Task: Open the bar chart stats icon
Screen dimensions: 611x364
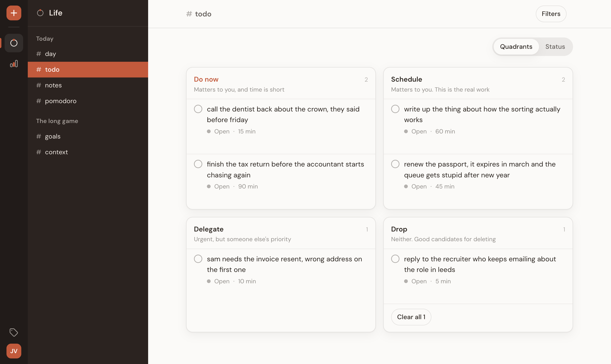Action: [x=14, y=64]
